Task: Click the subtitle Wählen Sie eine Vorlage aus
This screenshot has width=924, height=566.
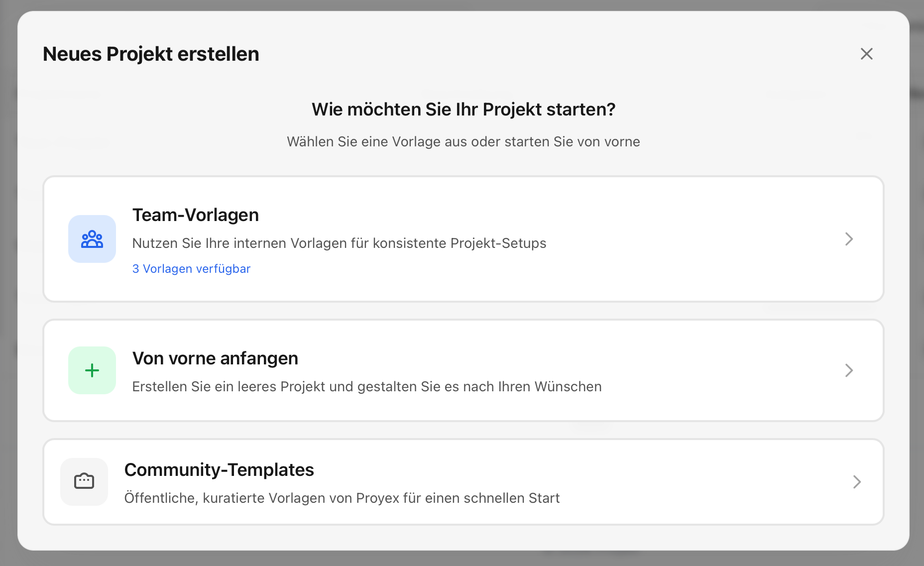Action: pos(463,142)
